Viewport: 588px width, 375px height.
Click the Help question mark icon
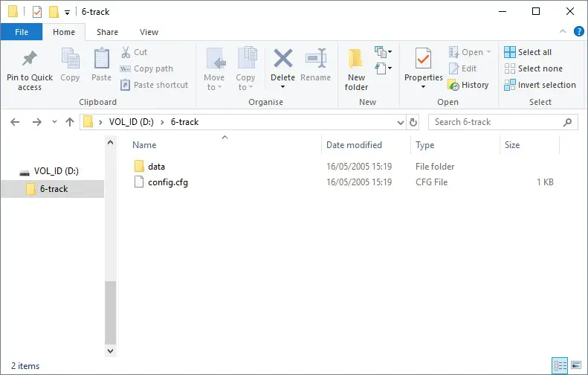coord(578,31)
